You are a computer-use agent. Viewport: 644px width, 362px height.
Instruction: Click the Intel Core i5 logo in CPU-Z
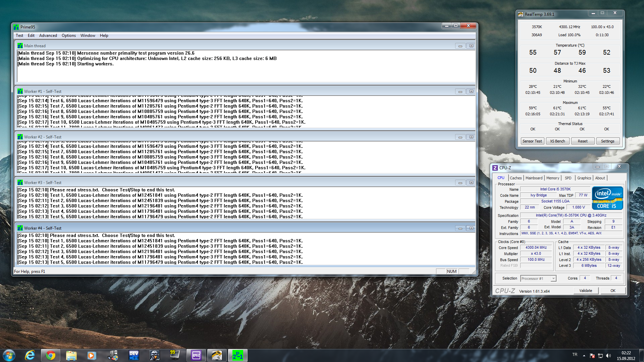[x=607, y=198]
